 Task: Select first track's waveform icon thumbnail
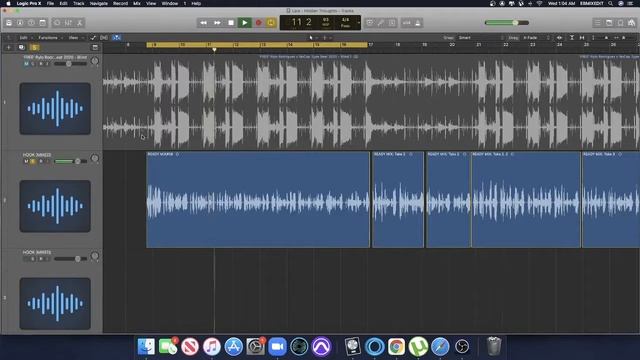(x=55, y=109)
